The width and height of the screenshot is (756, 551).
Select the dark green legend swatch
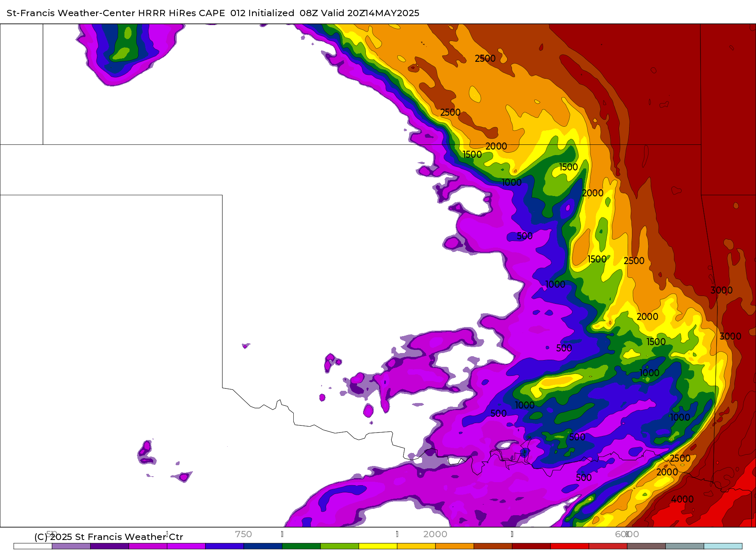coord(301,546)
